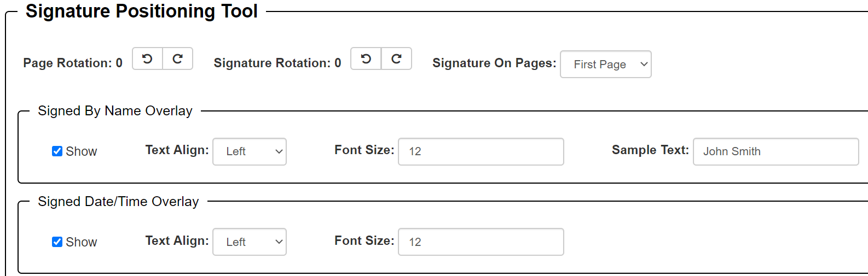Viewport: 868px width, 276px height.
Task: Click the Signed By Name Overlay legend
Action: pyautogui.click(x=115, y=111)
